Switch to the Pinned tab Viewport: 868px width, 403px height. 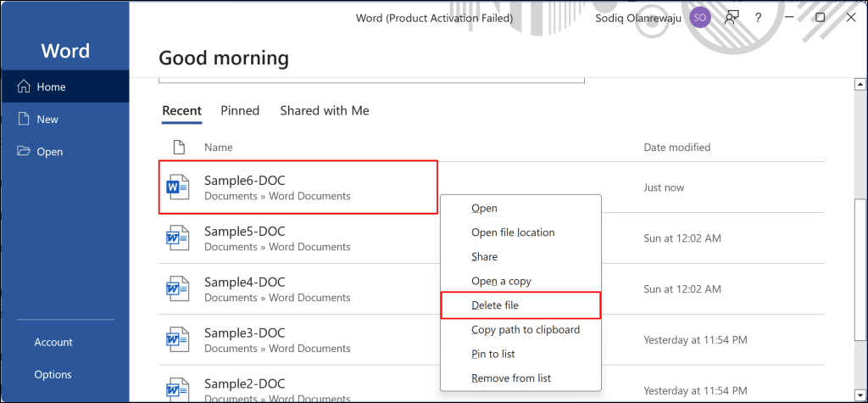240,110
